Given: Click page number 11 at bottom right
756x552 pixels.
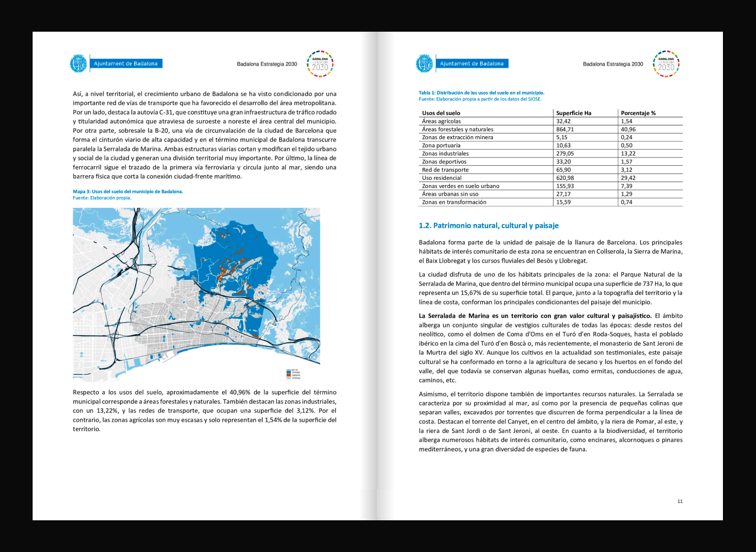Looking at the screenshot, I should pyautogui.click(x=680, y=501).
